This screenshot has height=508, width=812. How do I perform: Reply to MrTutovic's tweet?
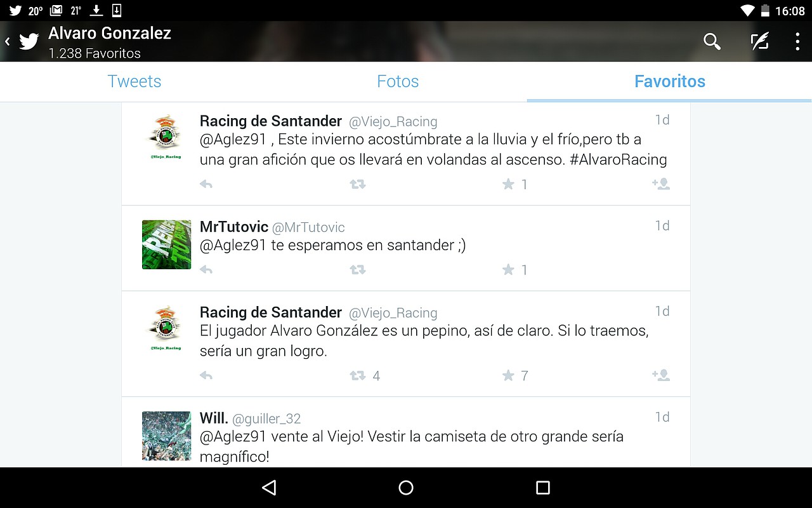(x=206, y=270)
